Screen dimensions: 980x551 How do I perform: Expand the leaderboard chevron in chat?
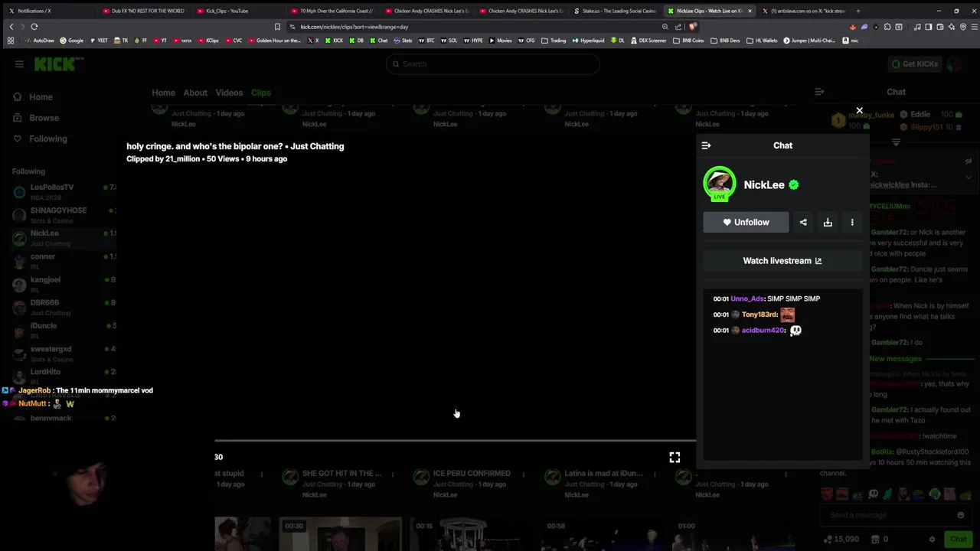click(x=896, y=142)
